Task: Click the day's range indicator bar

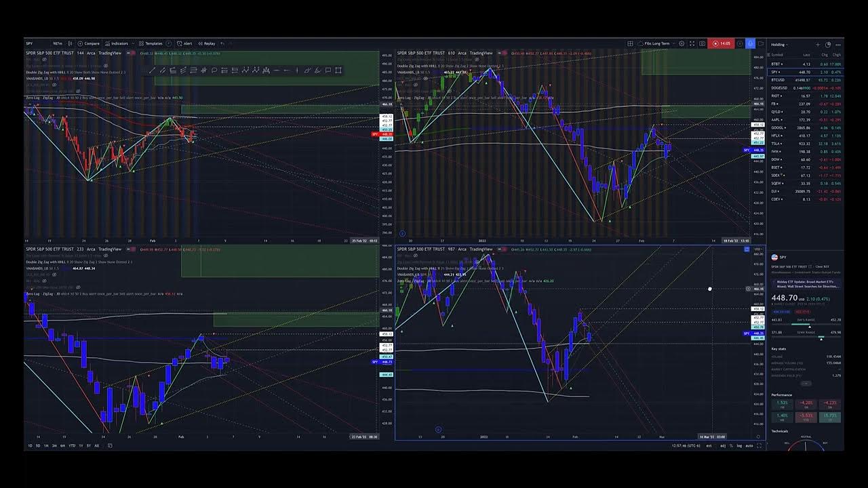Action: tap(806, 325)
